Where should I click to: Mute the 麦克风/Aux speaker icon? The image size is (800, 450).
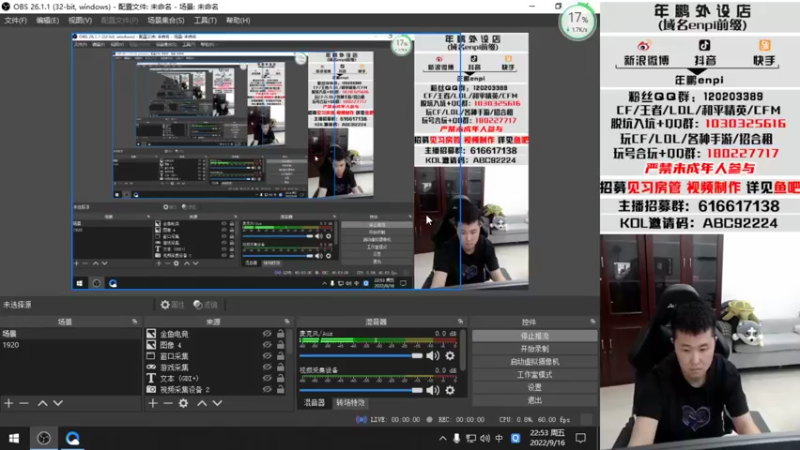[x=433, y=356]
